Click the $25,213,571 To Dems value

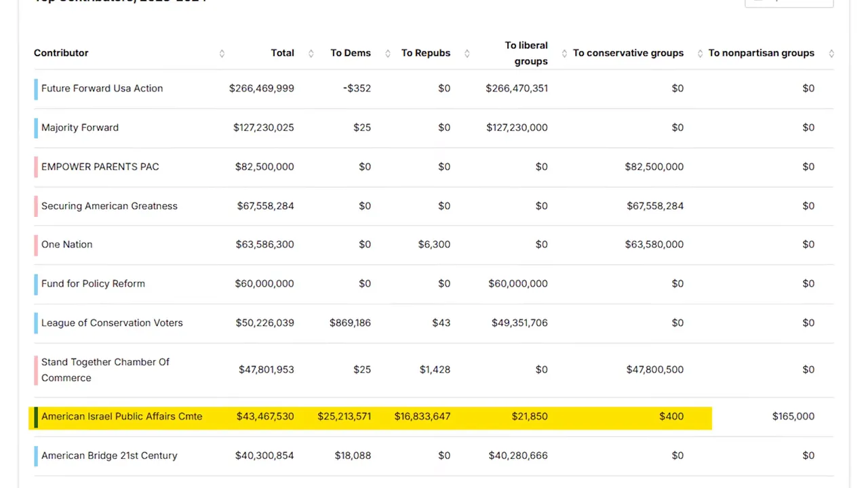coord(344,416)
